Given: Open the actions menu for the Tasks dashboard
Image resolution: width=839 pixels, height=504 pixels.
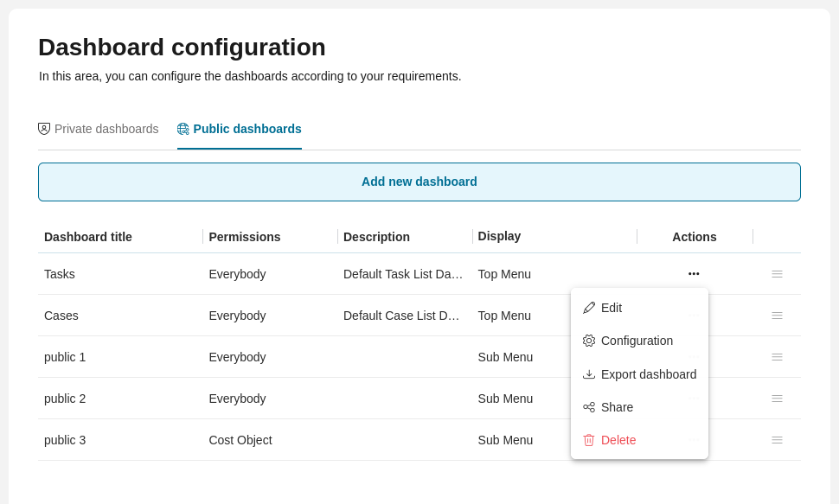Looking at the screenshot, I should pyautogui.click(x=694, y=274).
